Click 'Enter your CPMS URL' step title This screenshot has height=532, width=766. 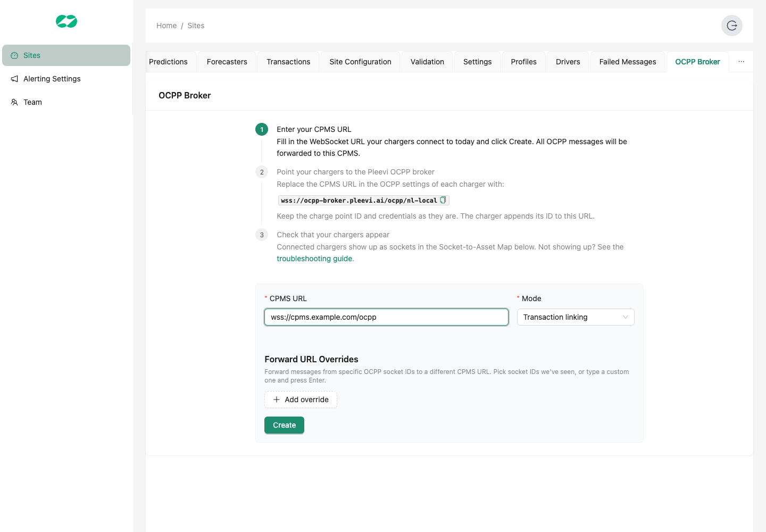(314, 129)
